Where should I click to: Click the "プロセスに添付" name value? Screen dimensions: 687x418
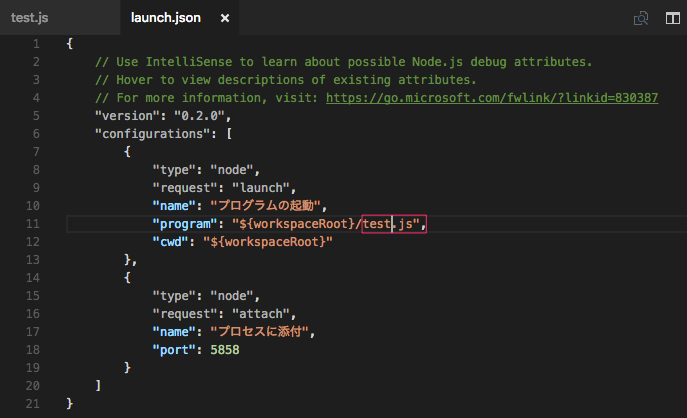260,332
